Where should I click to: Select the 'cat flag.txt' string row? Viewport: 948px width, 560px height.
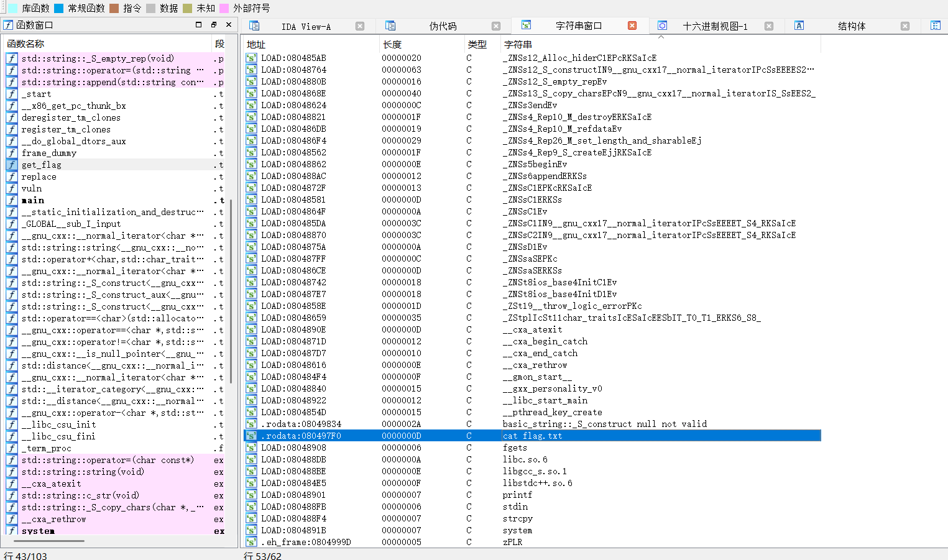point(532,436)
